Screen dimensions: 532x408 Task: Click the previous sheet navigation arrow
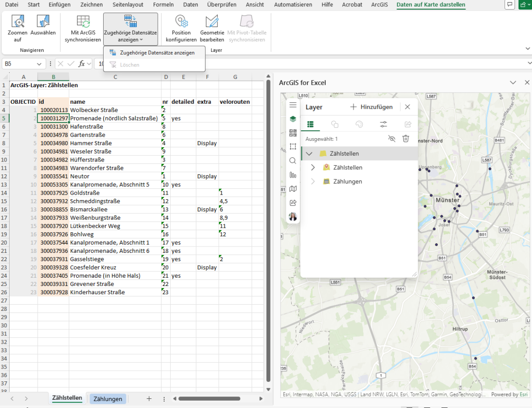coord(12,399)
